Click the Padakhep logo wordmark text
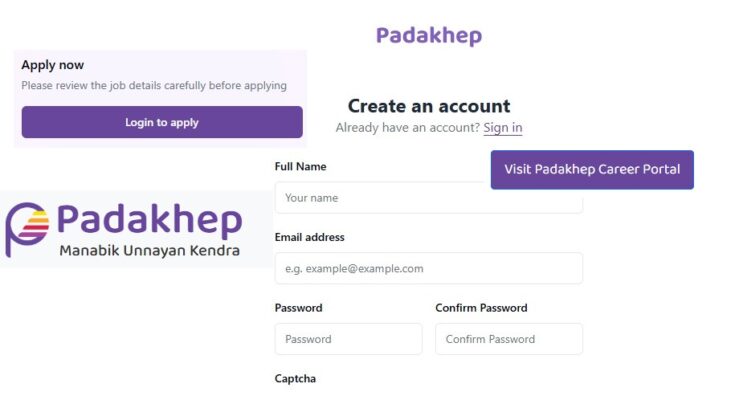The image size is (735, 400). [x=150, y=220]
